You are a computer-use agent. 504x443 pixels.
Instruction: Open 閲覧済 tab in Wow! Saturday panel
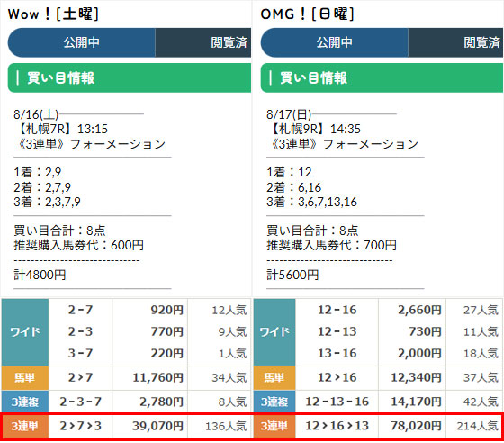pyautogui.click(x=203, y=42)
